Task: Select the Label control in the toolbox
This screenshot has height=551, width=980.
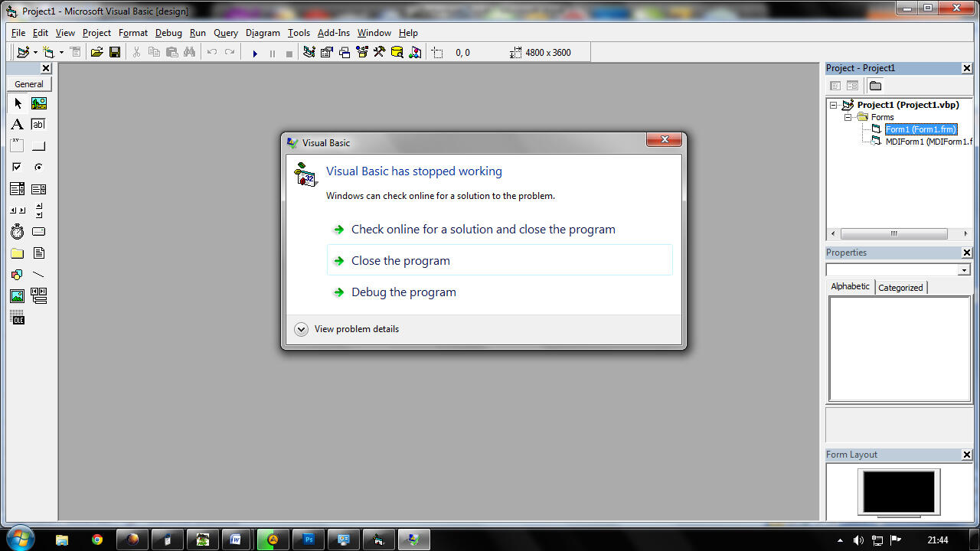Action: coord(18,125)
